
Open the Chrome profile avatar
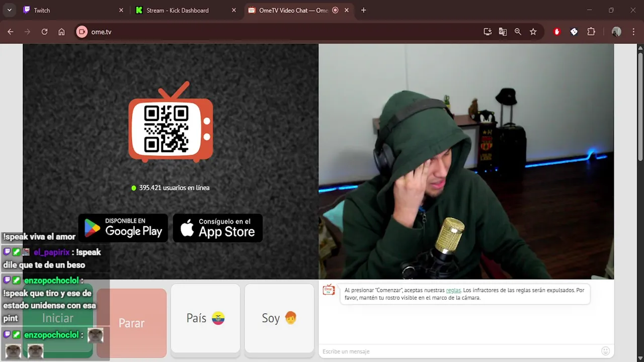pos(616,32)
